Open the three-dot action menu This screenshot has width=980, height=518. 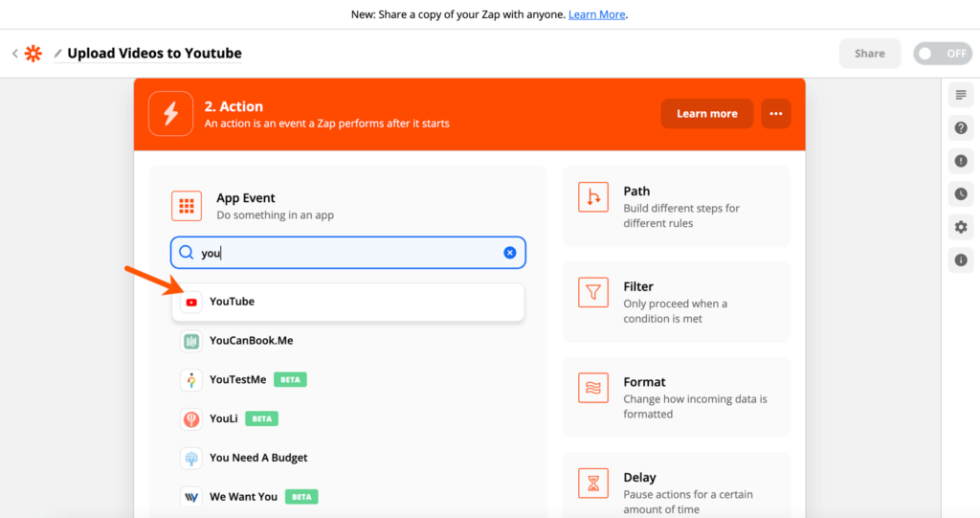pyautogui.click(x=775, y=114)
